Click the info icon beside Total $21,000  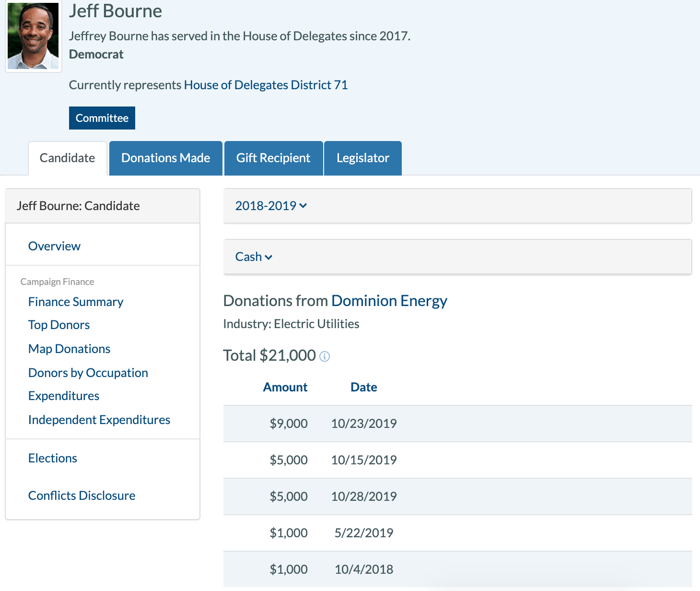[x=325, y=356]
